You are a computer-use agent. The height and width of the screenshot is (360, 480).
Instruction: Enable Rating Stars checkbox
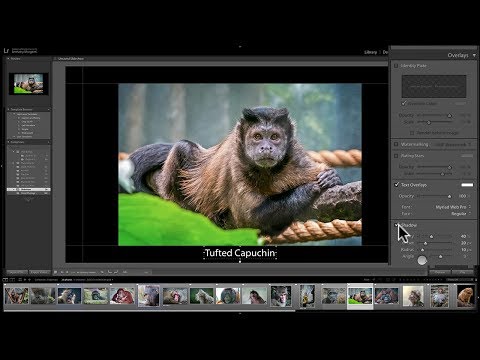click(x=396, y=156)
